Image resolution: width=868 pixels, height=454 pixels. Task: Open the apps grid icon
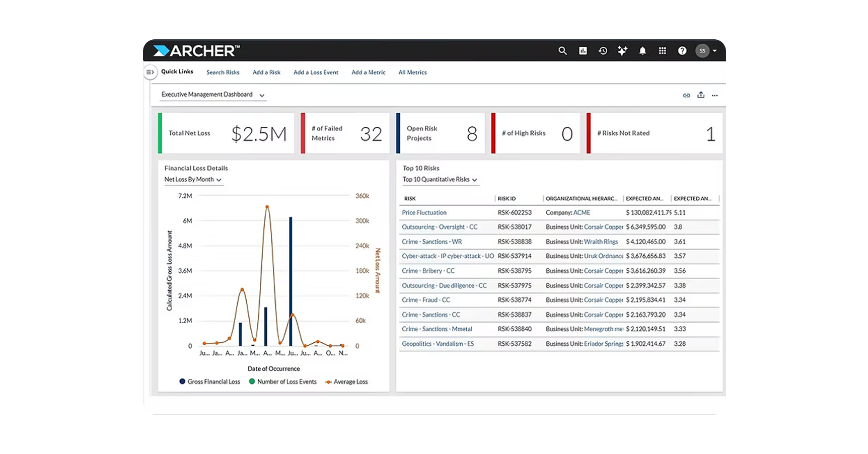(663, 51)
